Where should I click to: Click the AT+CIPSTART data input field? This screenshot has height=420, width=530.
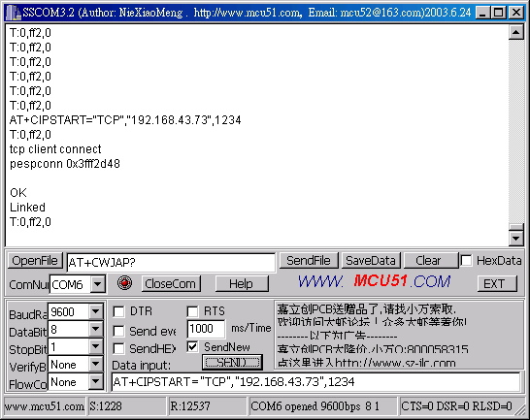coord(315,382)
